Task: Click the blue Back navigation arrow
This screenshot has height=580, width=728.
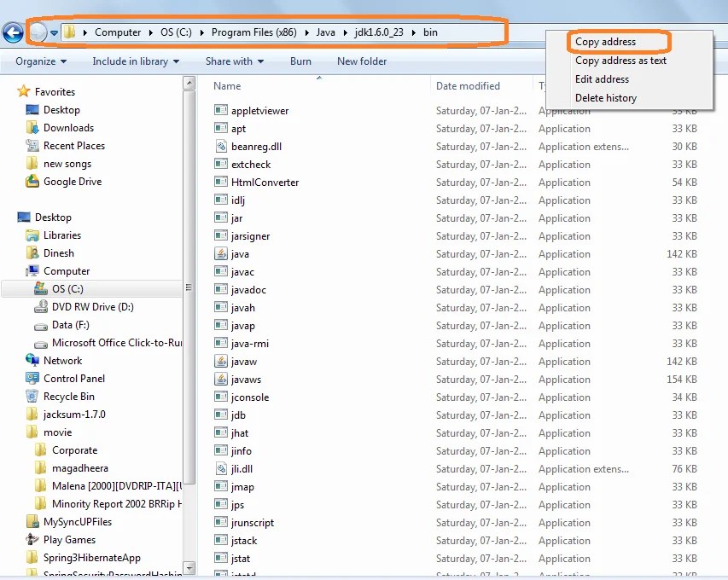Action: [13, 33]
